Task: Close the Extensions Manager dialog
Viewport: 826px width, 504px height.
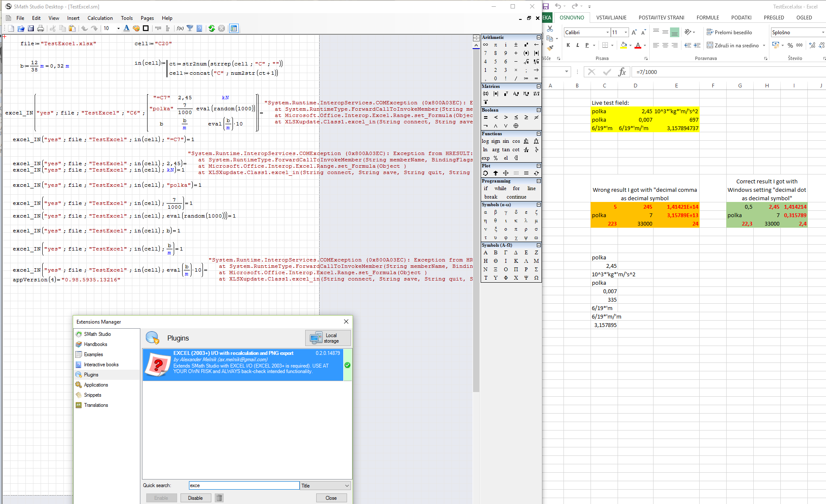Action: click(331, 498)
